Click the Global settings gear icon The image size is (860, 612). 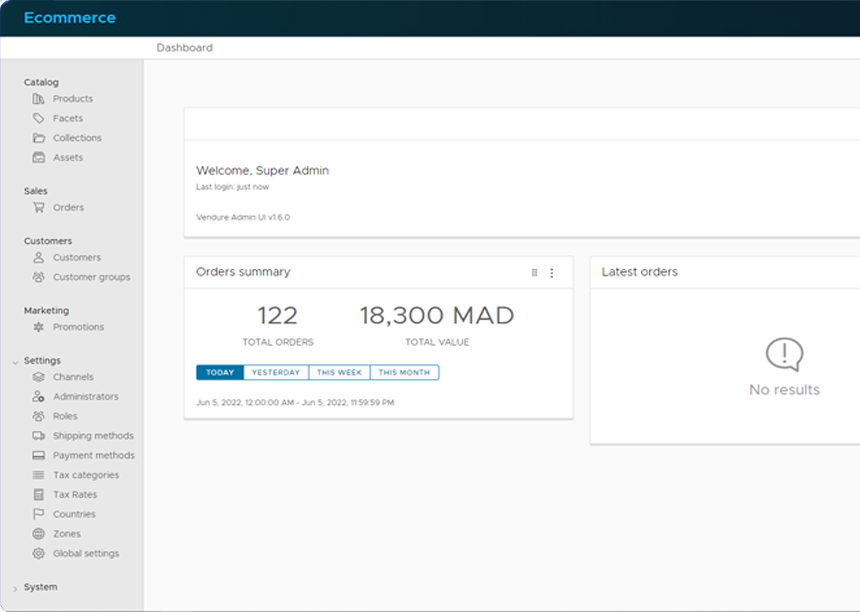(38, 554)
